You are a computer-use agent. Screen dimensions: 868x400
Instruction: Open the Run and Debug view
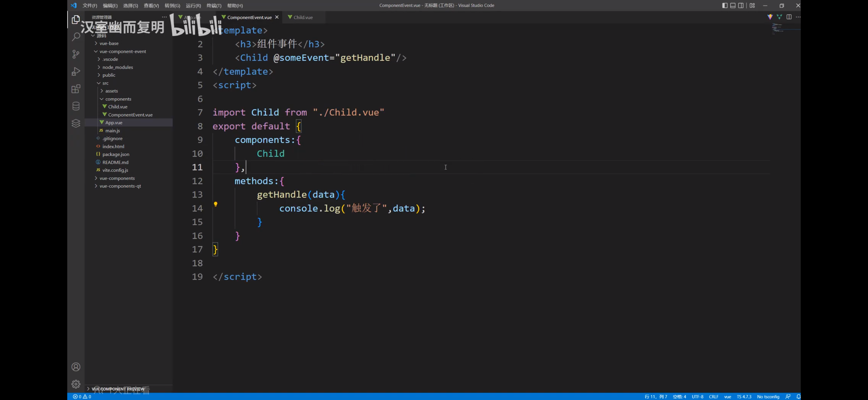point(76,71)
